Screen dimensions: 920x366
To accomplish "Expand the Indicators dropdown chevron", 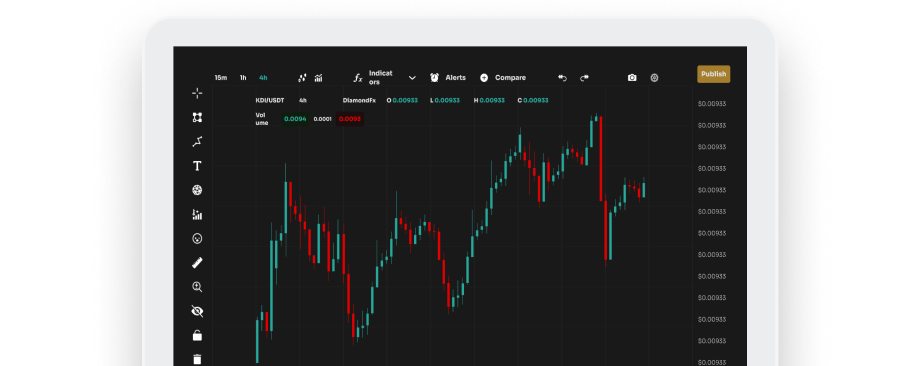I will click(412, 78).
